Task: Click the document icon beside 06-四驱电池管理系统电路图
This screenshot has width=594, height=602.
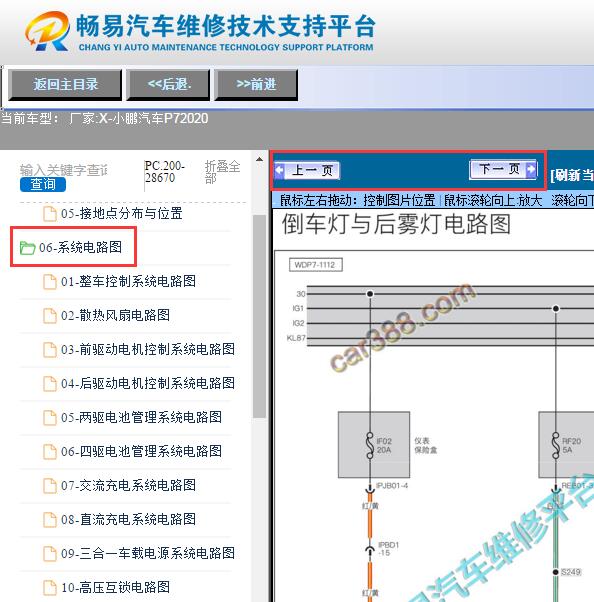Action: [50, 452]
